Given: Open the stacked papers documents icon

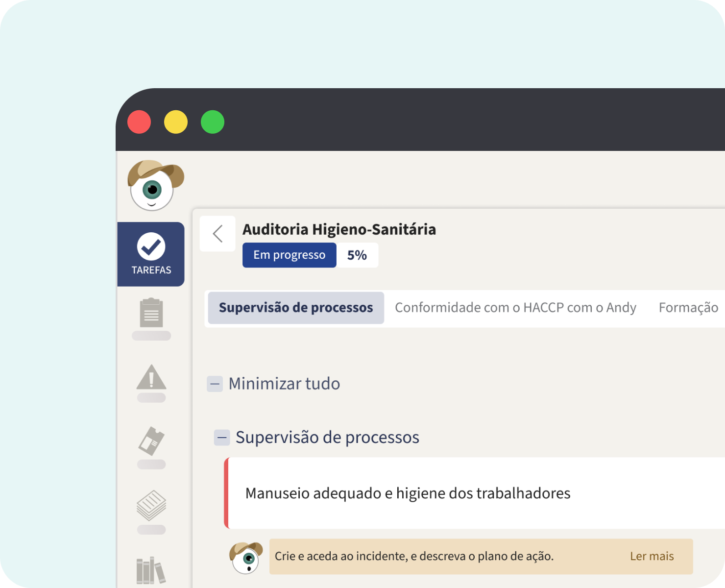Looking at the screenshot, I should coord(151,505).
